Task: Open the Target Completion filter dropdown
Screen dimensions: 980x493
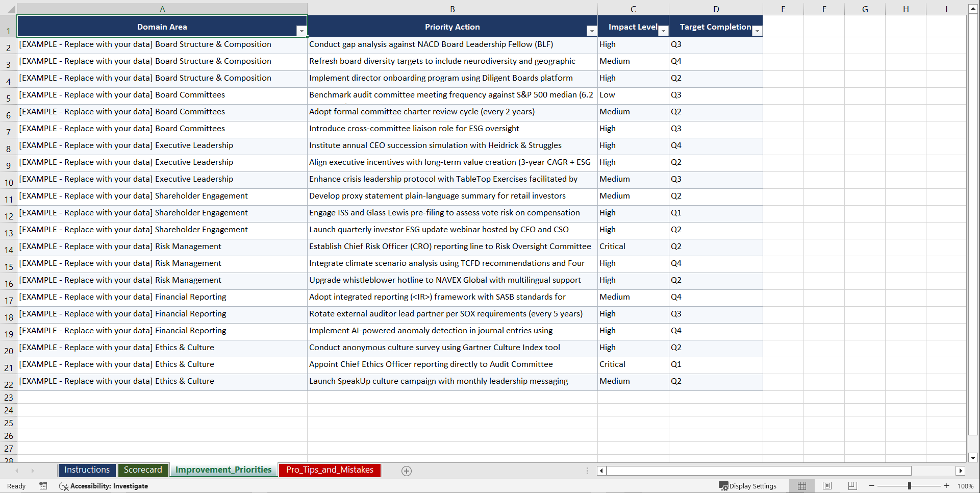Action: pyautogui.click(x=757, y=31)
